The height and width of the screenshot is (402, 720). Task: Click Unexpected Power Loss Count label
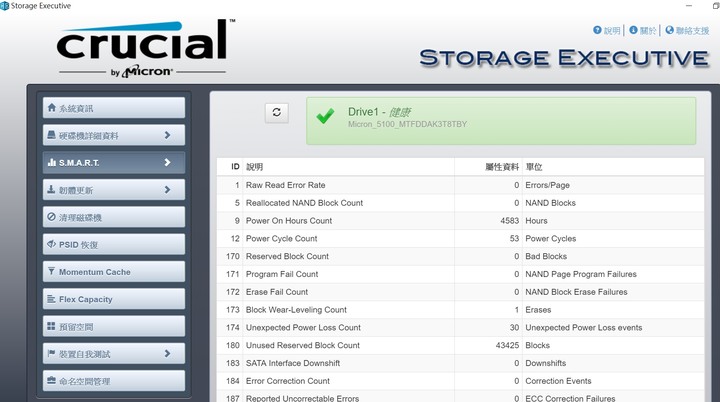pyautogui.click(x=303, y=328)
